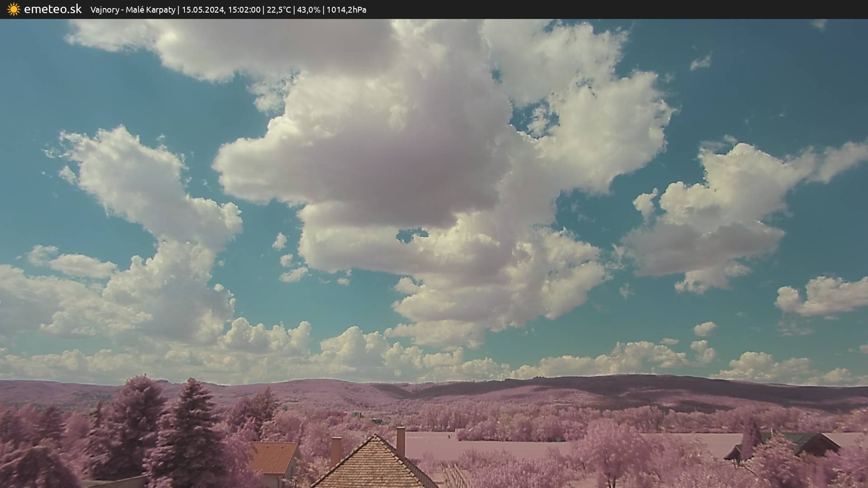Click the tall chimney right of the roof peak
Screen dimensions: 868x488
(401, 441)
